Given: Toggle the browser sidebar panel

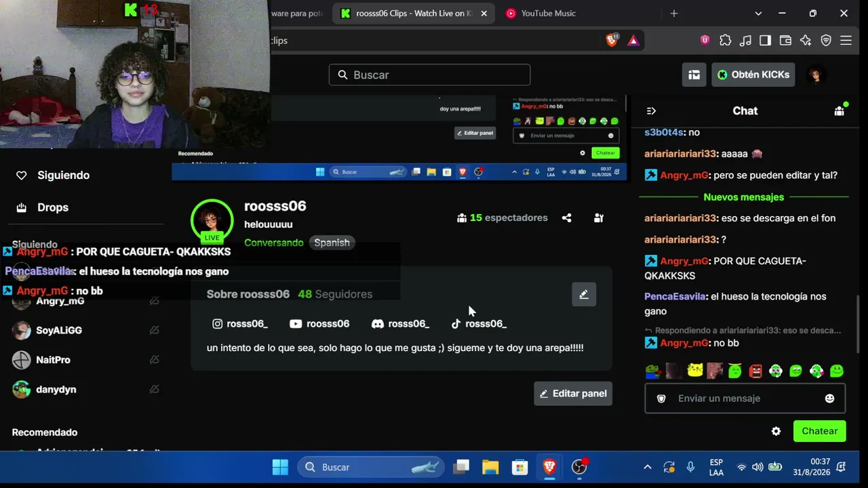Looking at the screenshot, I should click(765, 41).
